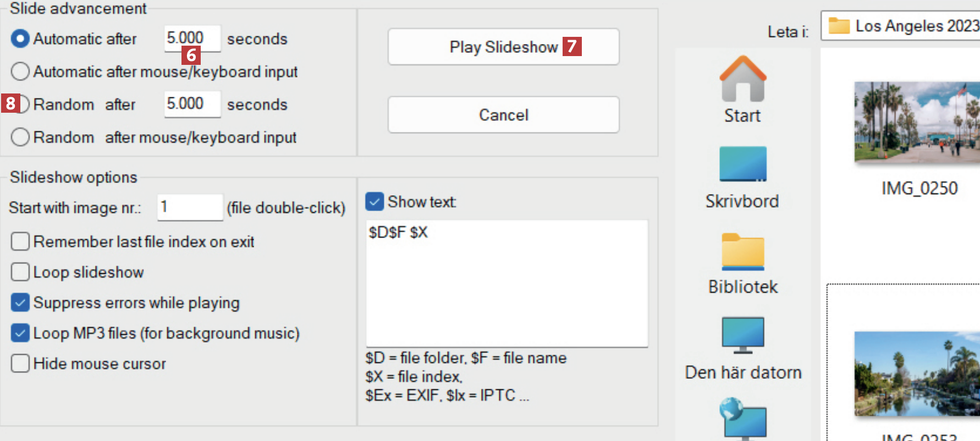Select the Bibliotek folder icon
980x441 pixels.
click(742, 252)
